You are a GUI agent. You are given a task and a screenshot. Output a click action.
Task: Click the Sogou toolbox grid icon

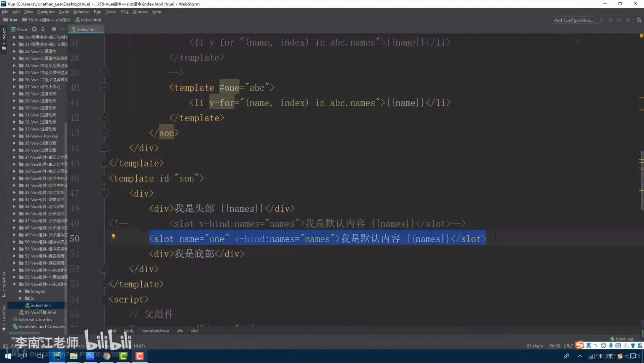point(640,346)
